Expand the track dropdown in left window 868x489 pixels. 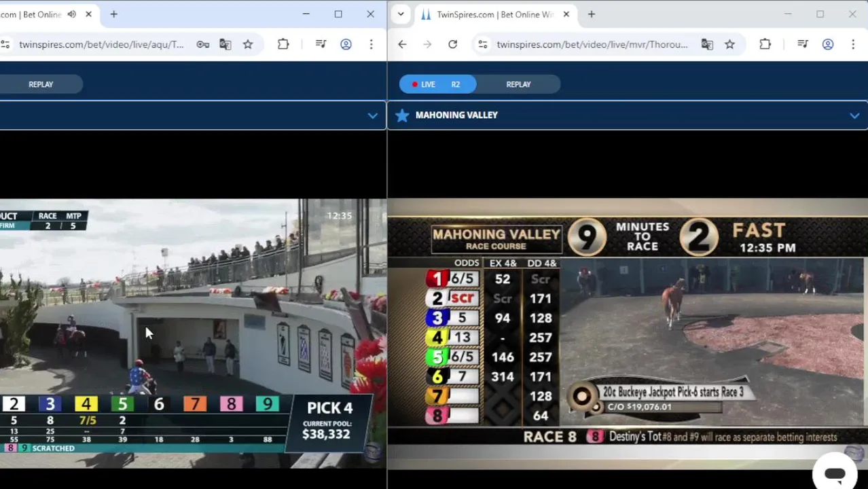pos(372,115)
